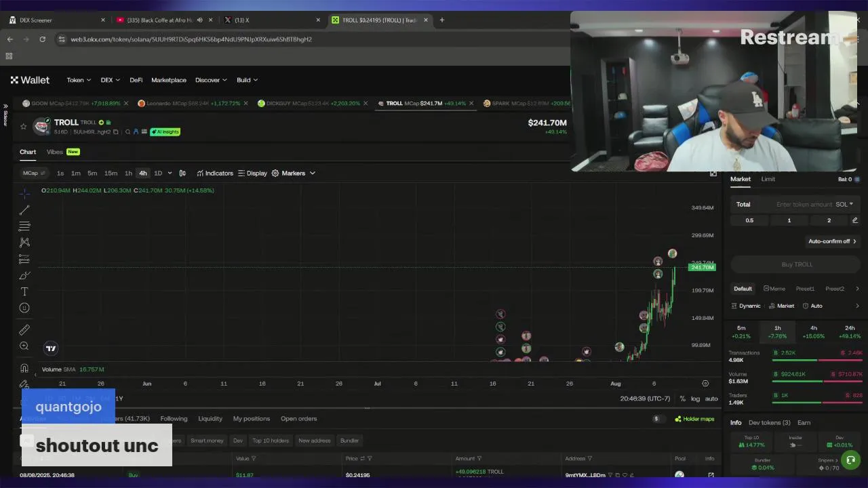
Task: Open Holder maps
Action: [x=694, y=419]
